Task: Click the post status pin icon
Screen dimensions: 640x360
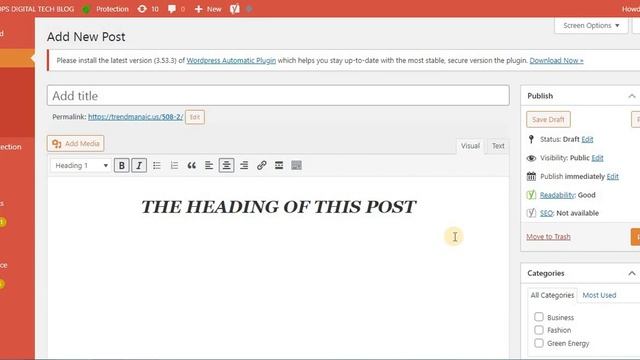Action: tap(531, 139)
